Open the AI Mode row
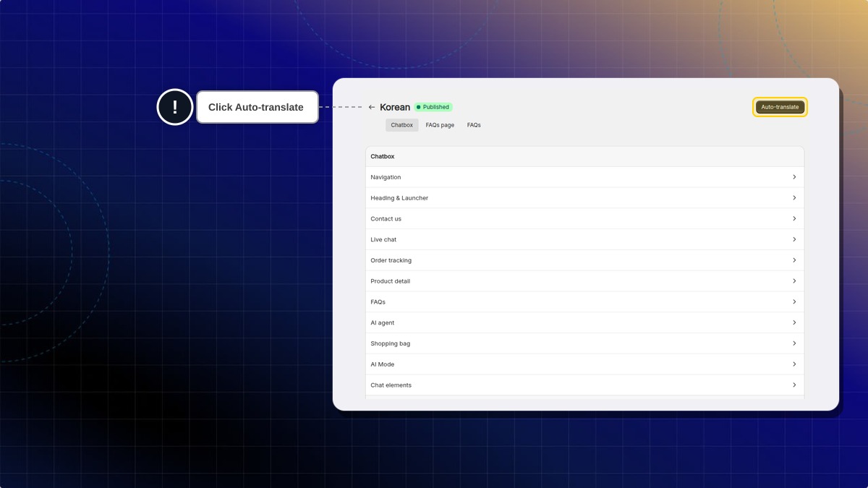Viewport: 868px width, 488px height. point(584,364)
